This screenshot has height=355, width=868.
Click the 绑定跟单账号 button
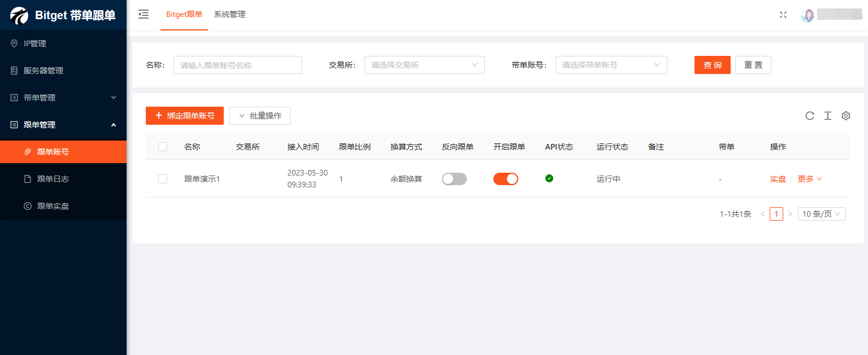(185, 116)
